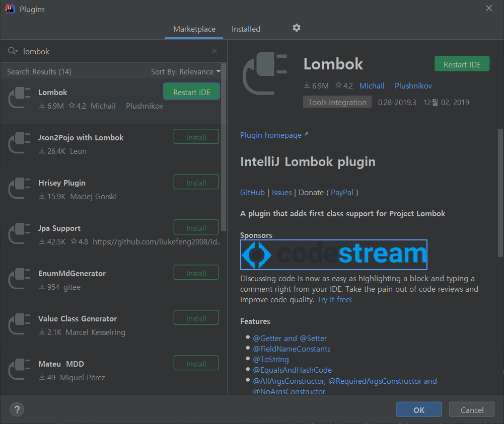504x424 pixels.
Task: Click the EnumMdGenerator plugin icon
Action: (x=19, y=279)
